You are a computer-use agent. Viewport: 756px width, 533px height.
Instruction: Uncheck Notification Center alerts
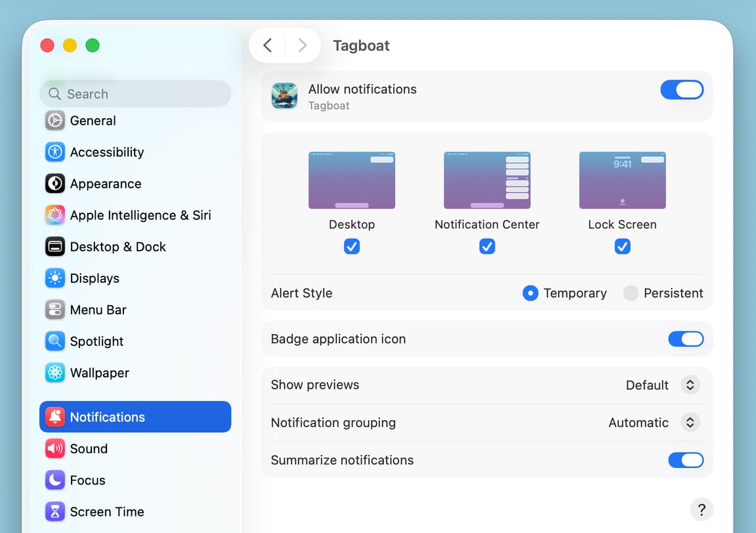tap(487, 246)
